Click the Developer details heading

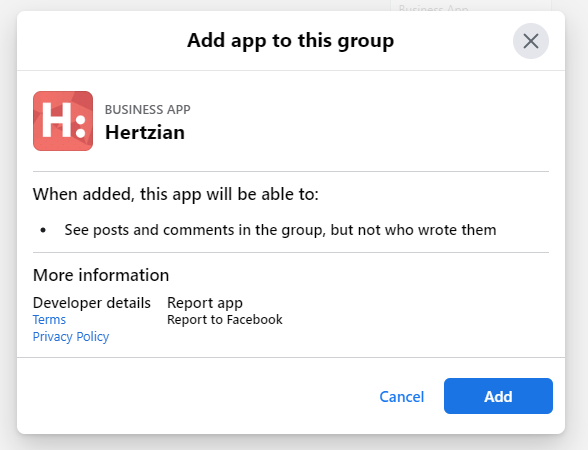(x=92, y=303)
